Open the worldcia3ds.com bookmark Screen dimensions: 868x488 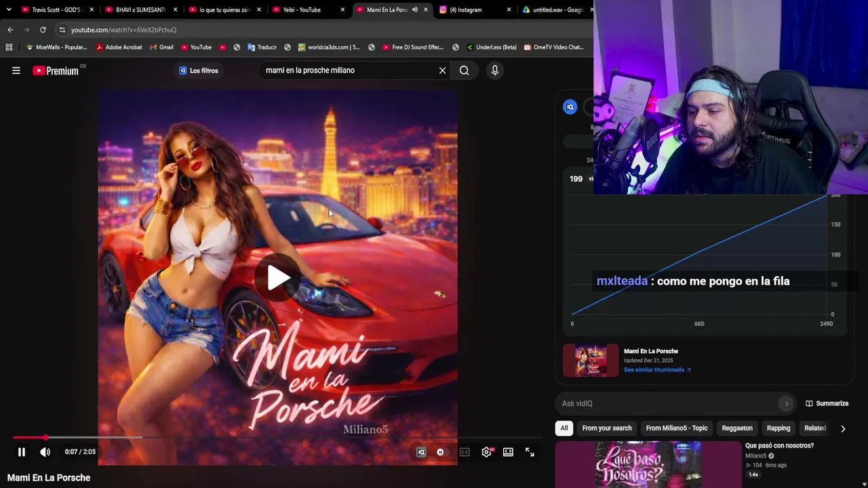(x=329, y=47)
